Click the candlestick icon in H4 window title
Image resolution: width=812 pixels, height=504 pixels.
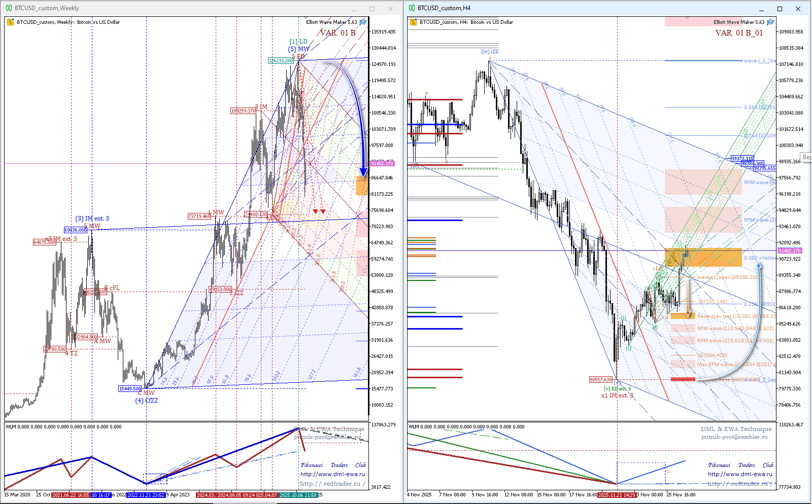coord(412,8)
